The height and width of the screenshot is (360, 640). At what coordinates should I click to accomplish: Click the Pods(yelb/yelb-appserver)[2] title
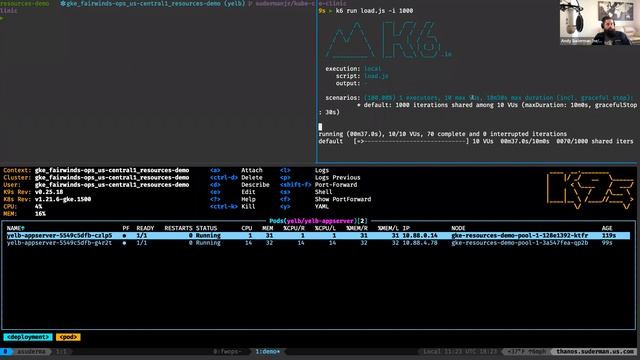pos(318,221)
